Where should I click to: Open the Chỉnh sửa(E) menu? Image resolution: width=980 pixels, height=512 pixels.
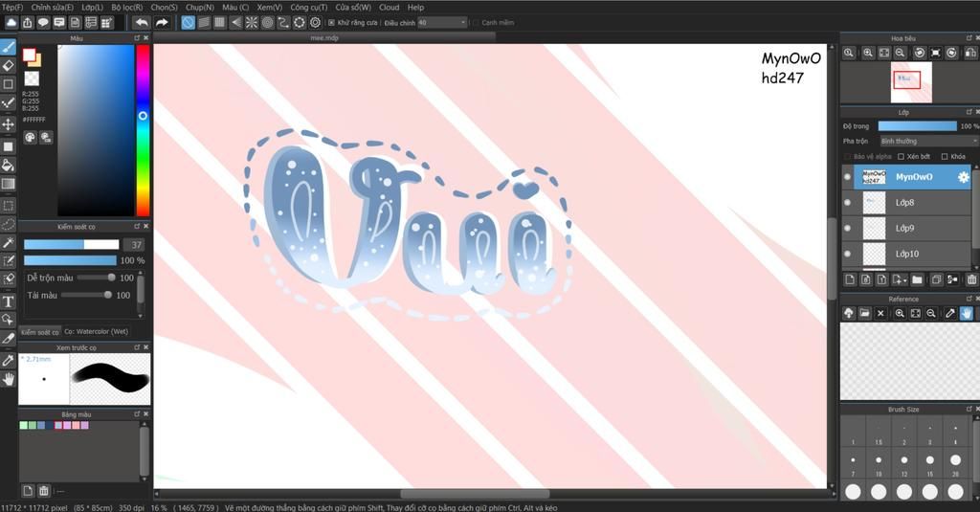(52, 8)
